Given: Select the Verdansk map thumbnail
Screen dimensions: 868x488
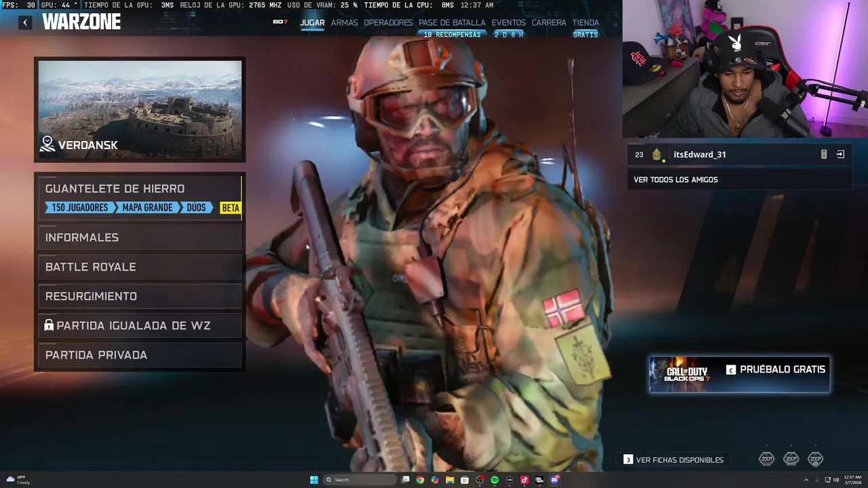Looking at the screenshot, I should 140,110.
